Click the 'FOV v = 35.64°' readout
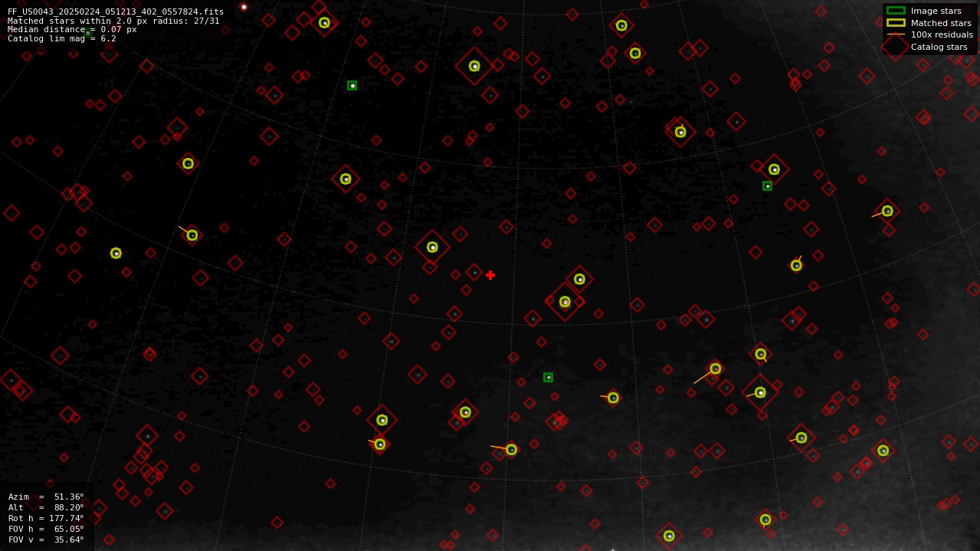The image size is (980, 551). click(46, 540)
